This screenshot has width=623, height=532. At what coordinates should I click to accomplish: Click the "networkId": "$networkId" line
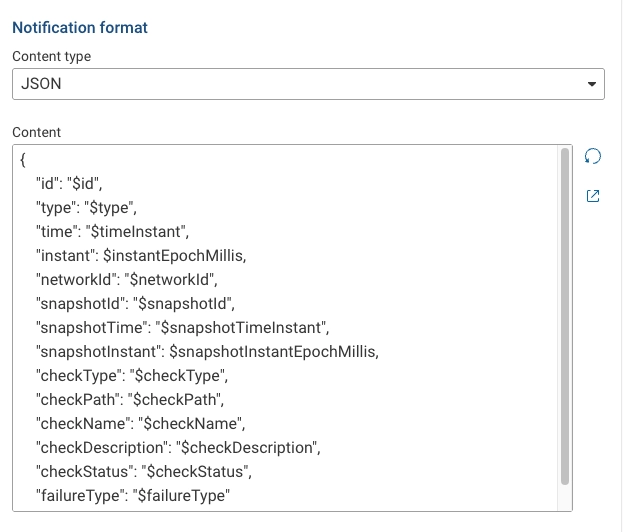click(127, 280)
